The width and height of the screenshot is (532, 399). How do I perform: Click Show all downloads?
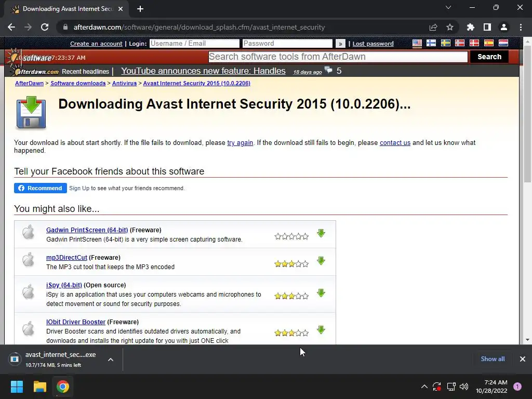click(493, 359)
